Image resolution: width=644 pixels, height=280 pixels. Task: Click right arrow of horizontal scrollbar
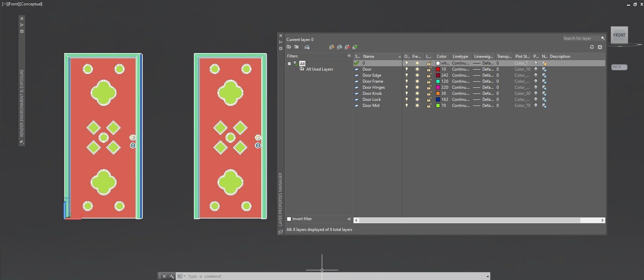click(x=602, y=221)
